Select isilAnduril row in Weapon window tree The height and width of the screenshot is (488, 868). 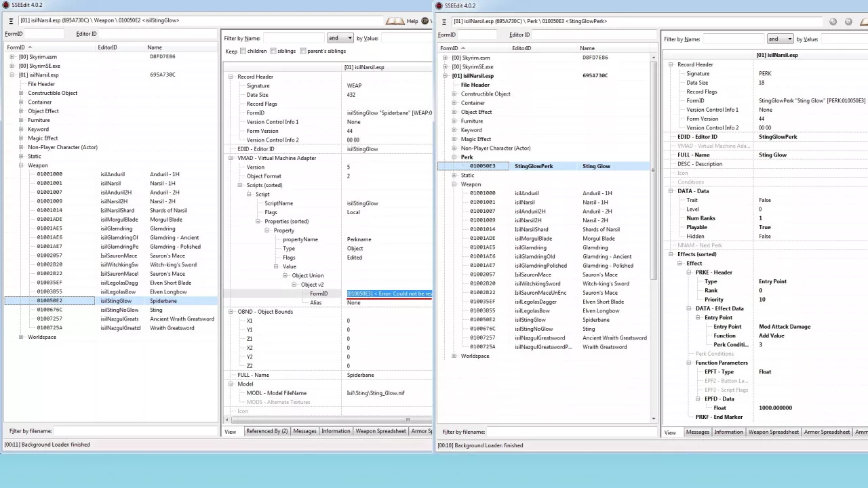click(x=111, y=174)
